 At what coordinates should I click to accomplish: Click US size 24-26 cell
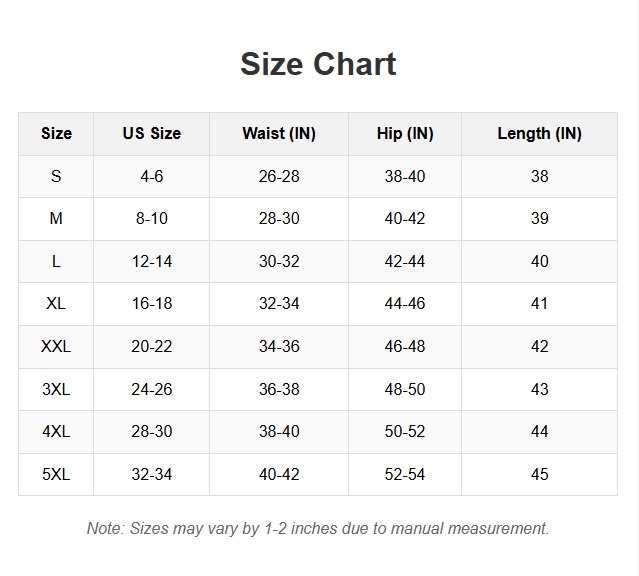[x=152, y=389]
